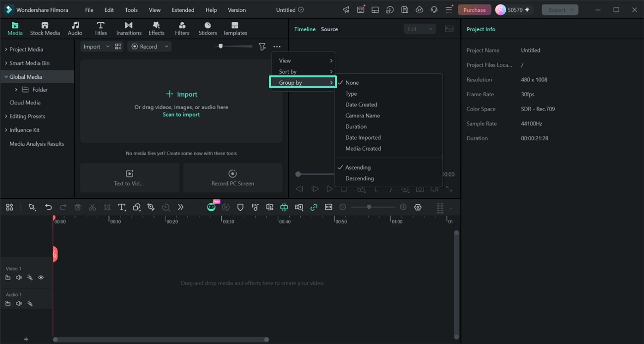Open the Audio library tab
644x344 pixels.
pos(75,29)
